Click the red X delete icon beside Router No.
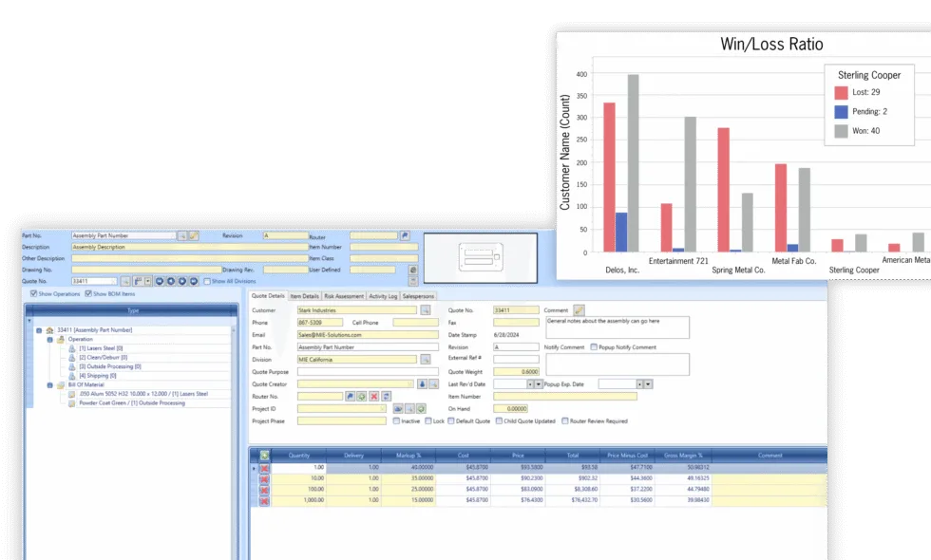Image resolution: width=931 pixels, height=560 pixels. (x=374, y=397)
